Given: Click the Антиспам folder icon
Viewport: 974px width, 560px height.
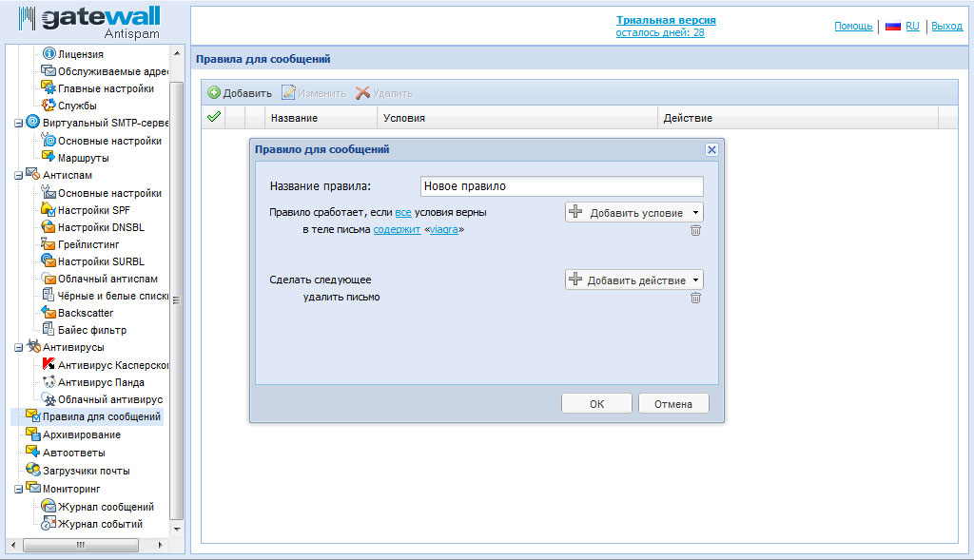Looking at the screenshot, I should click(33, 174).
